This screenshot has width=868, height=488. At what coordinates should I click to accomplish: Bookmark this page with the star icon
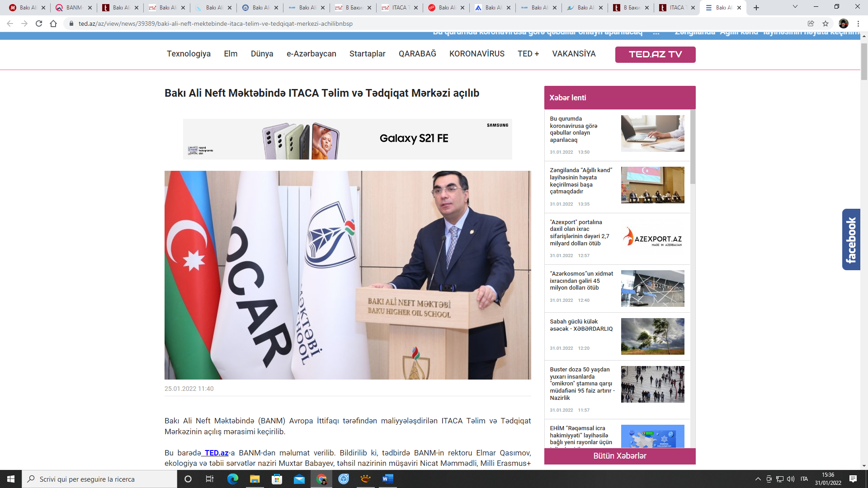click(x=826, y=23)
